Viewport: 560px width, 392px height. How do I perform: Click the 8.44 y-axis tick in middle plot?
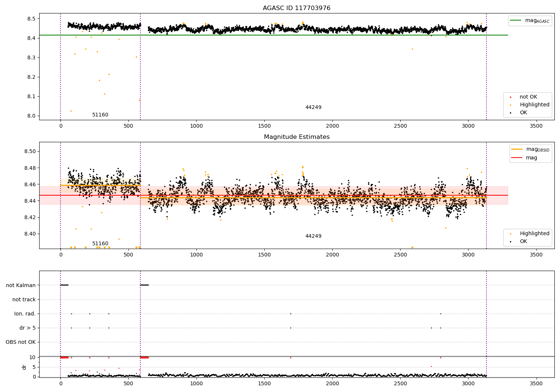(x=30, y=201)
